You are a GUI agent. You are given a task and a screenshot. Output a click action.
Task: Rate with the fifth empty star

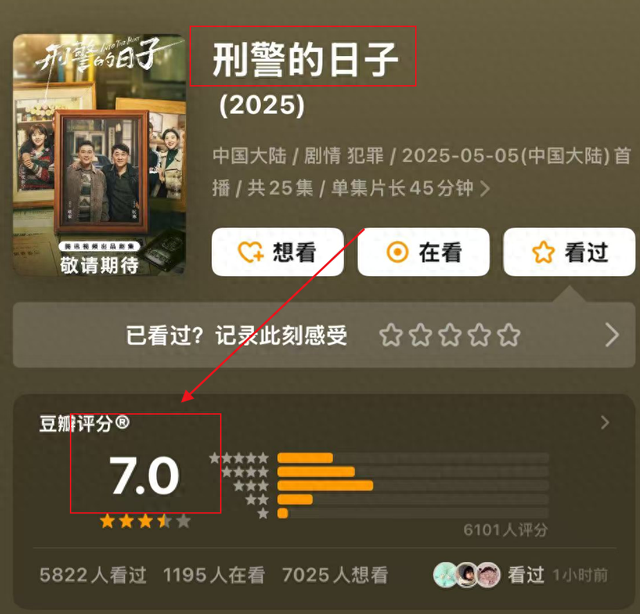[x=509, y=335]
